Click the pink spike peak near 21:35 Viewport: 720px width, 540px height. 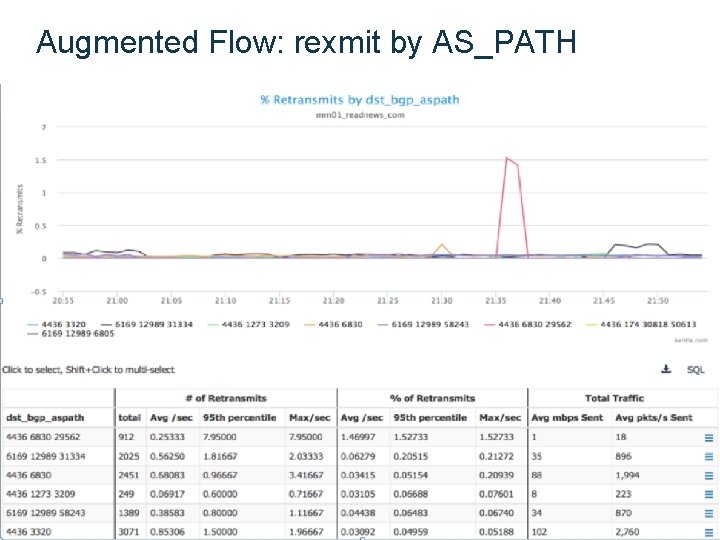[507, 158]
